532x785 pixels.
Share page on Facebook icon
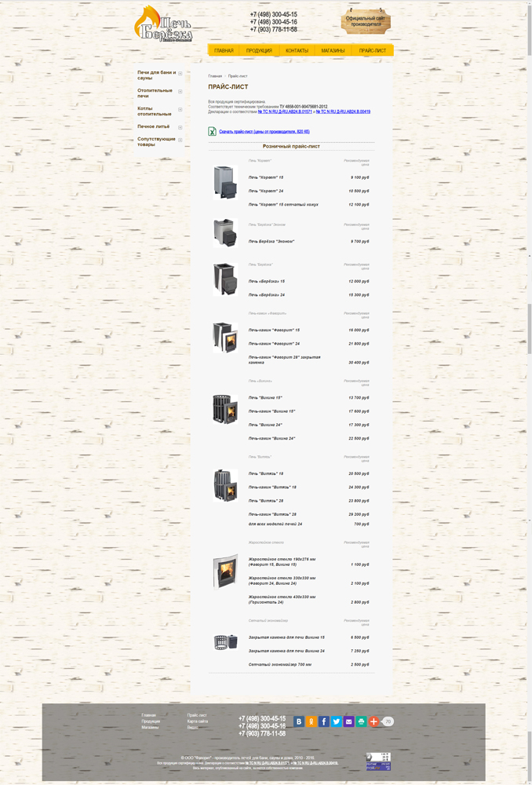pos(324,721)
